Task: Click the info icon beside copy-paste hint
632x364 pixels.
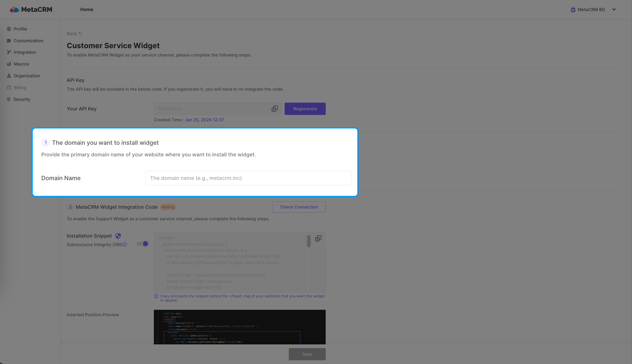Action: [156, 296]
